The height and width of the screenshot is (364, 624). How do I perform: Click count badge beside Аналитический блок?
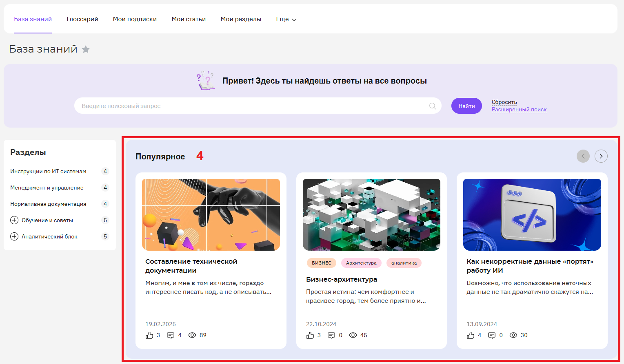[x=105, y=236]
